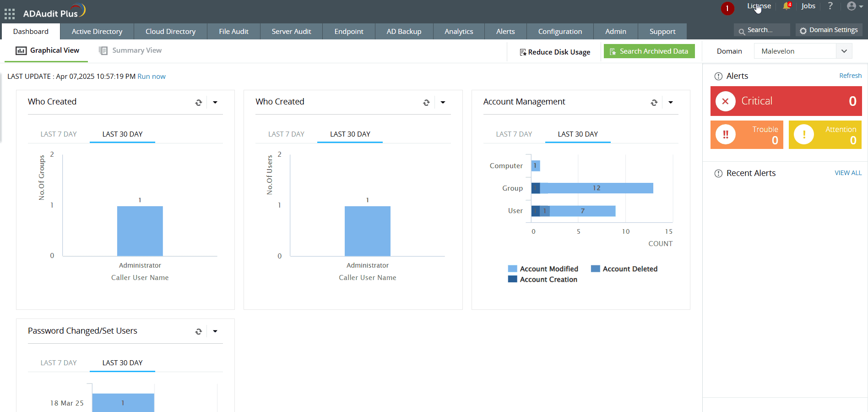Switch to the File Audit tab
This screenshot has height=412, width=868.
tap(233, 32)
